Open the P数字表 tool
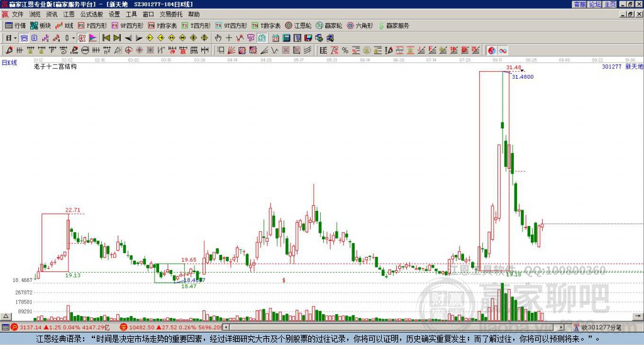 click(x=162, y=25)
